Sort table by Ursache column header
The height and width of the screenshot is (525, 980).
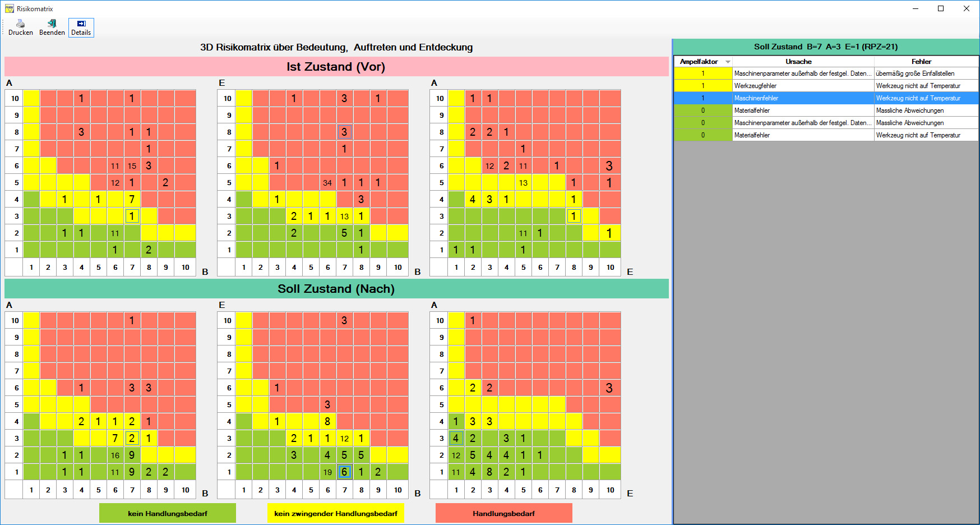point(798,62)
